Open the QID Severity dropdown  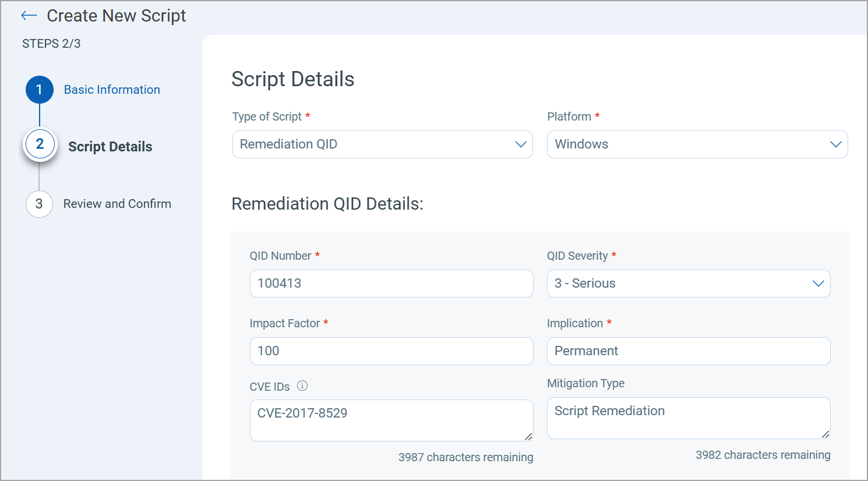pos(689,284)
